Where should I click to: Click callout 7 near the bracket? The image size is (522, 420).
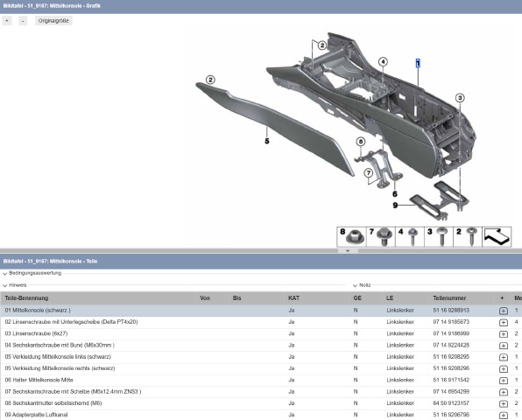368,173
